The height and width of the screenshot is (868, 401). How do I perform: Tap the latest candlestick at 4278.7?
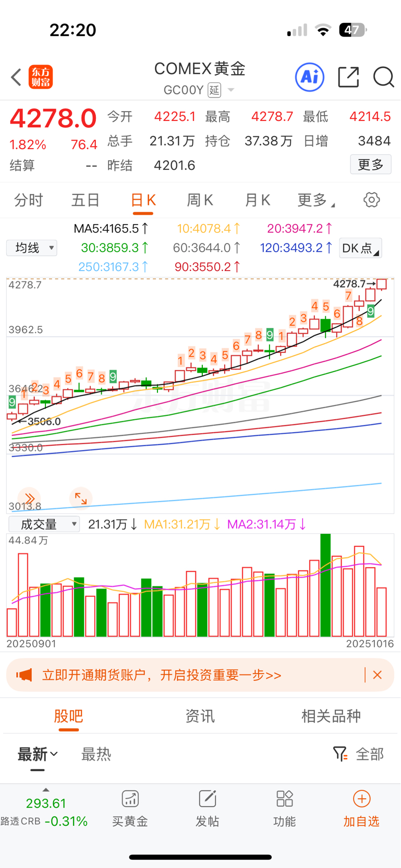point(382,285)
